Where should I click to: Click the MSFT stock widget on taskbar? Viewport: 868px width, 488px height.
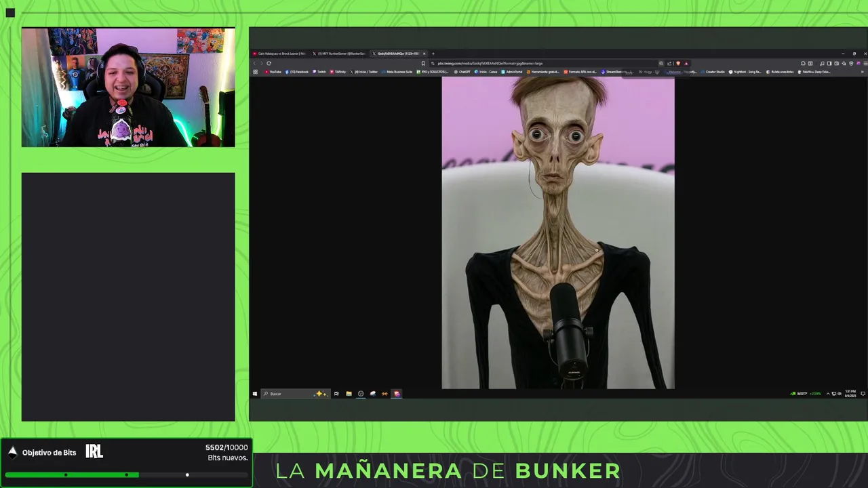[x=806, y=394]
